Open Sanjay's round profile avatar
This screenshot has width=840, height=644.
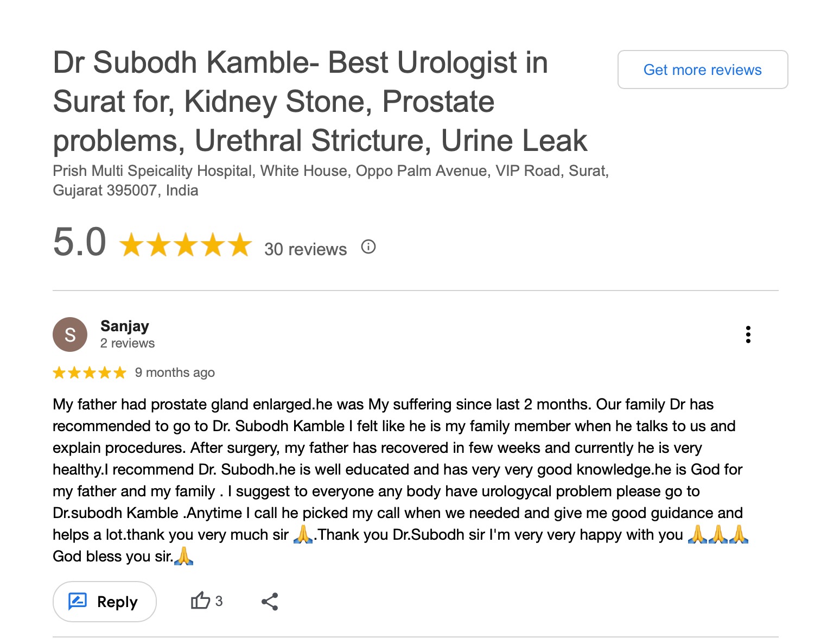click(70, 334)
